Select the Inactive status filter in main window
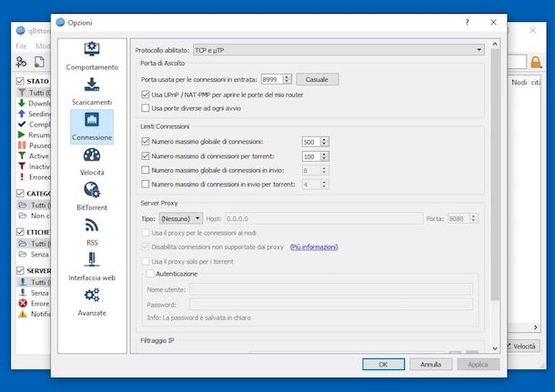Image resolution: width=555 pixels, height=392 pixels. [x=35, y=166]
